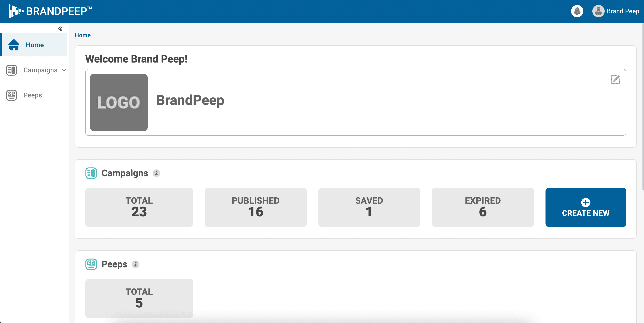Click the teal Campaigns section icon

point(91,173)
